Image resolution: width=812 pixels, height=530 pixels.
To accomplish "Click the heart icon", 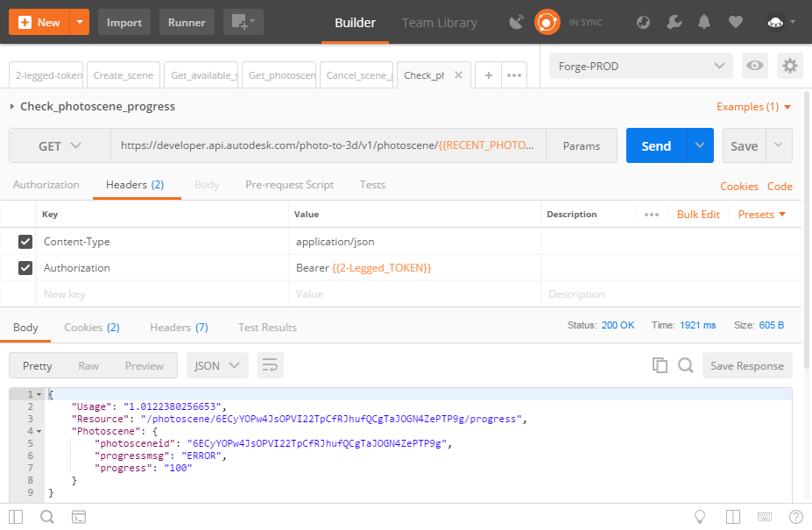I will (x=736, y=22).
